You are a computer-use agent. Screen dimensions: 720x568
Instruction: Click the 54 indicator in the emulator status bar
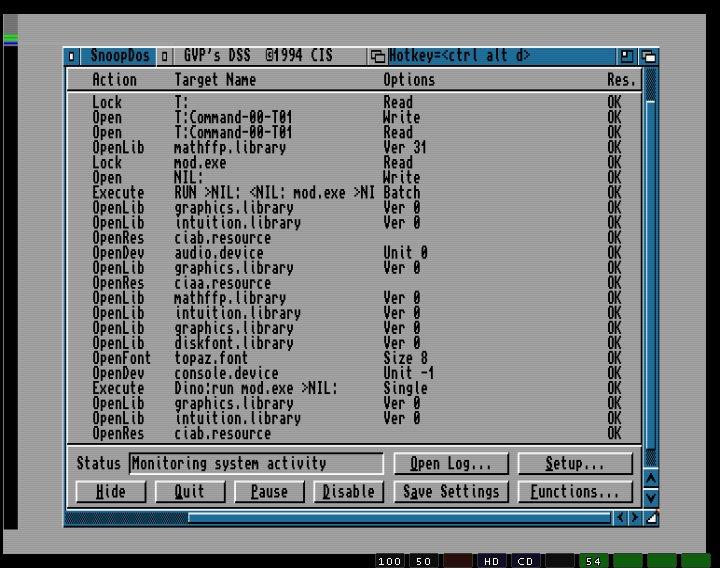point(593,561)
